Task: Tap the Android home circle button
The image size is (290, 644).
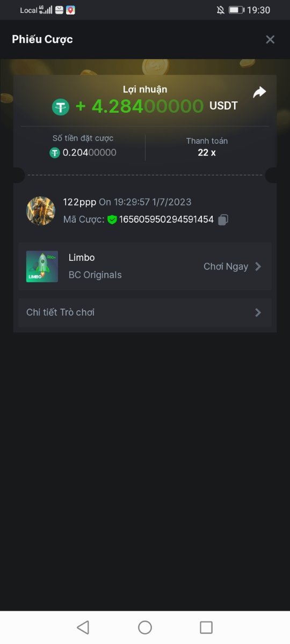Action: pos(145,627)
